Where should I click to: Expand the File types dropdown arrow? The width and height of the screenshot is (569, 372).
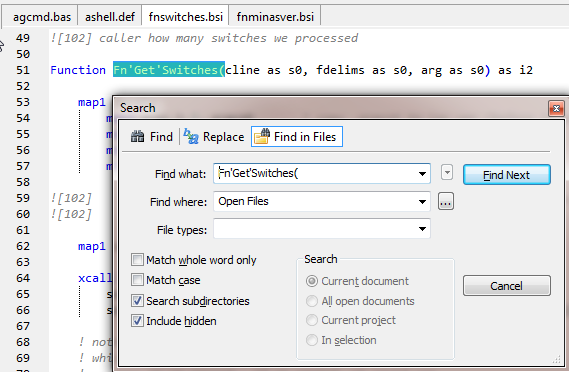point(422,229)
